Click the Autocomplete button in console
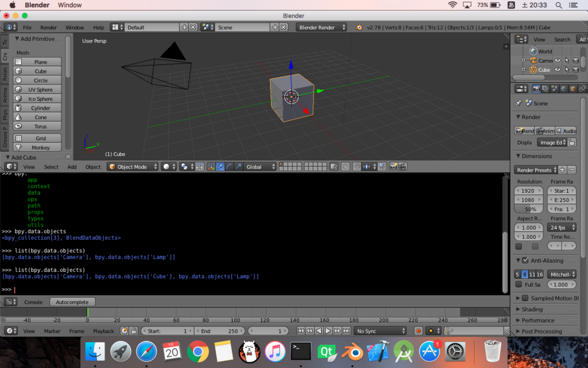Image resolution: width=588 pixels, height=368 pixels. tap(72, 302)
